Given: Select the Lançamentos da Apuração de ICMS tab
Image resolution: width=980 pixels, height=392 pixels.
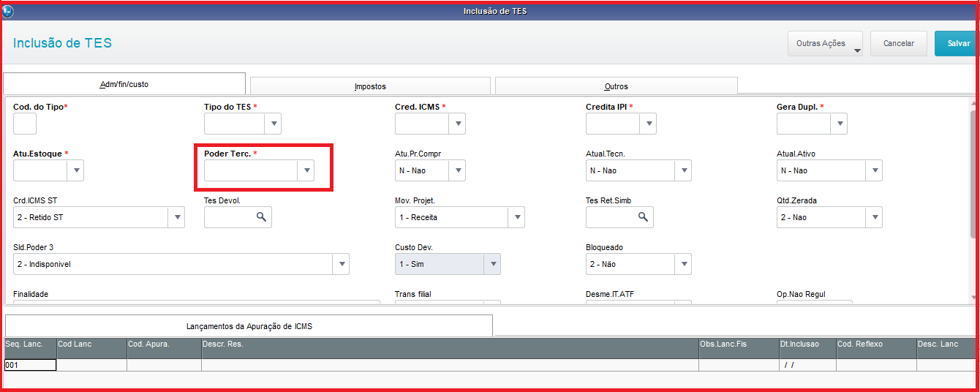Looking at the screenshot, I should 249,326.
